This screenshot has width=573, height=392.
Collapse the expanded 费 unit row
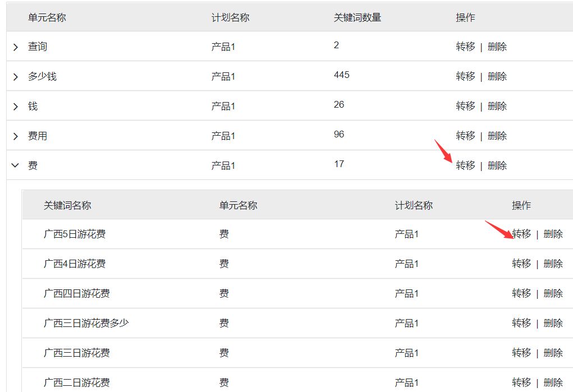click(x=15, y=165)
